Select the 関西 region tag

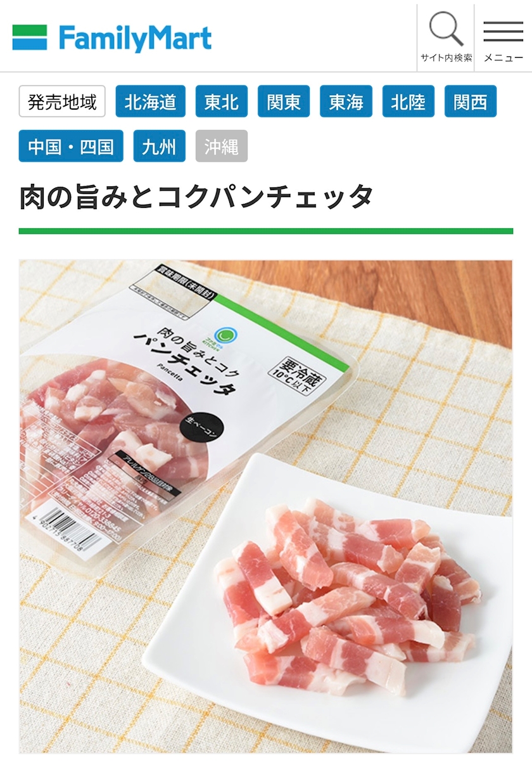[471, 101]
